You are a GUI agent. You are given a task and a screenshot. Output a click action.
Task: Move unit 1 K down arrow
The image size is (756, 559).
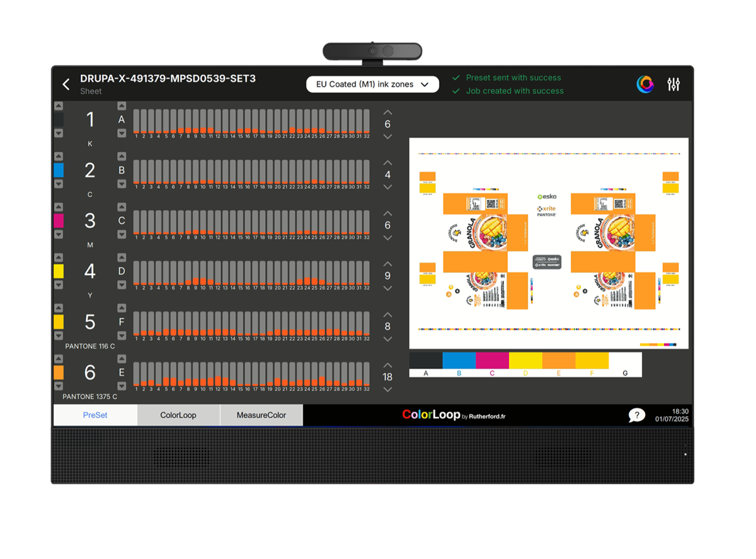tap(59, 133)
